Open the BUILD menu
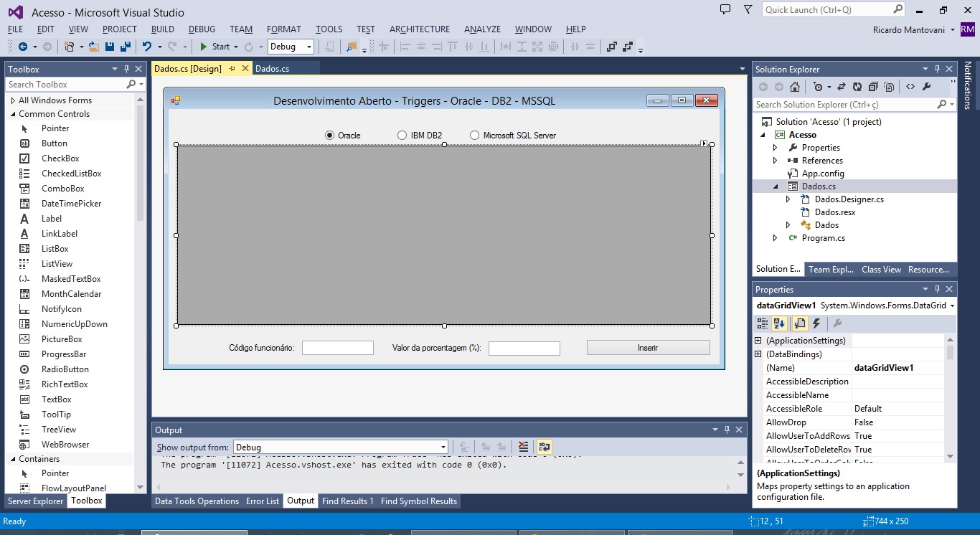Image resolution: width=980 pixels, height=535 pixels. click(x=162, y=29)
